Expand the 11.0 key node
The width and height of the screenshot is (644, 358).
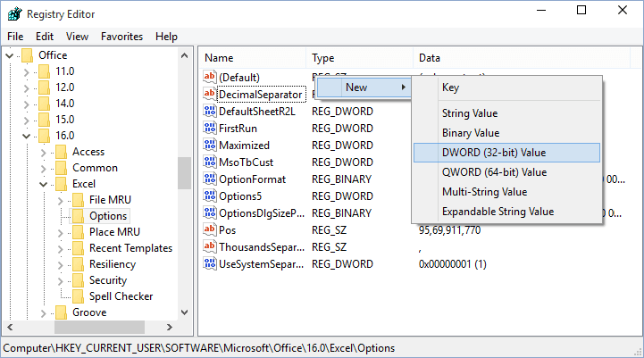(26, 72)
